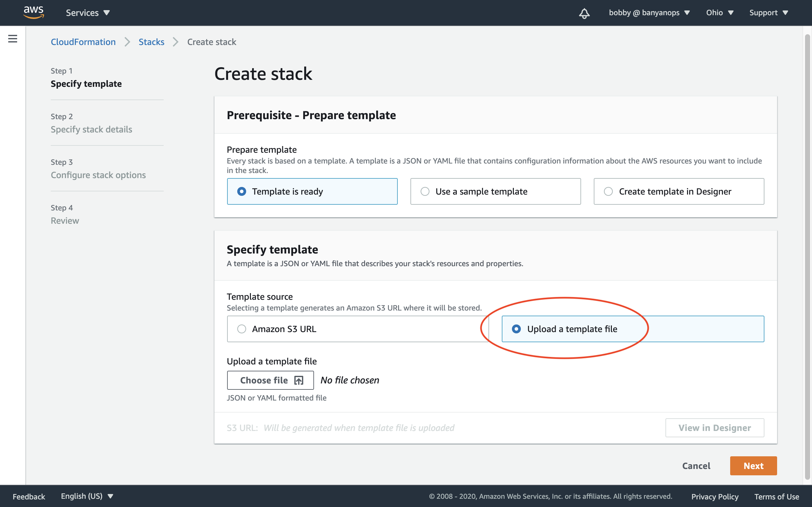Click the orange Next button
812x507 pixels.
pyautogui.click(x=753, y=466)
